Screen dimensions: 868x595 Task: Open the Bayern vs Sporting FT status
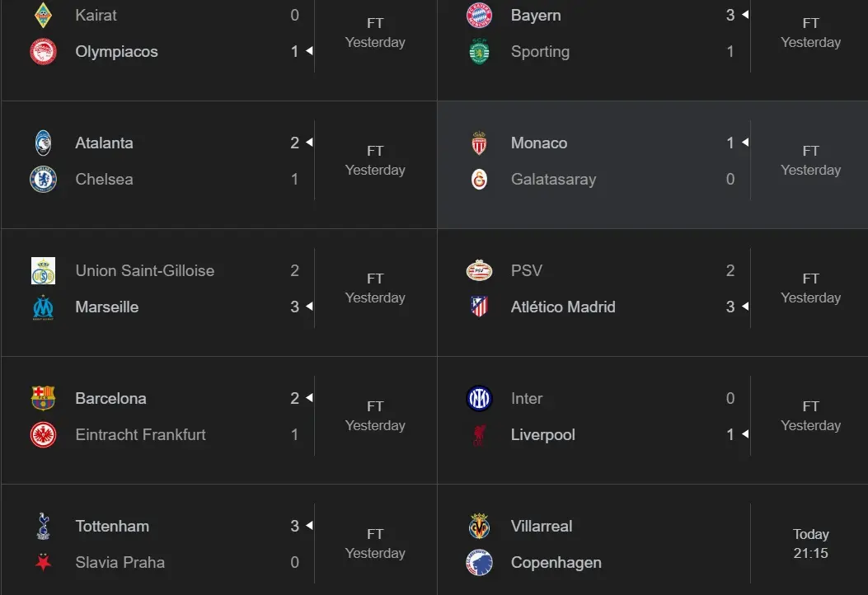click(x=810, y=33)
